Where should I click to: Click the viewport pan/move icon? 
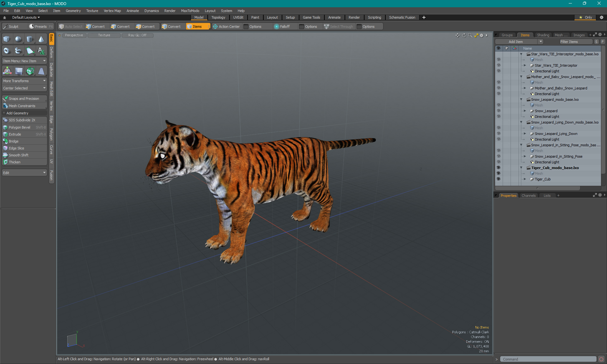(x=457, y=35)
